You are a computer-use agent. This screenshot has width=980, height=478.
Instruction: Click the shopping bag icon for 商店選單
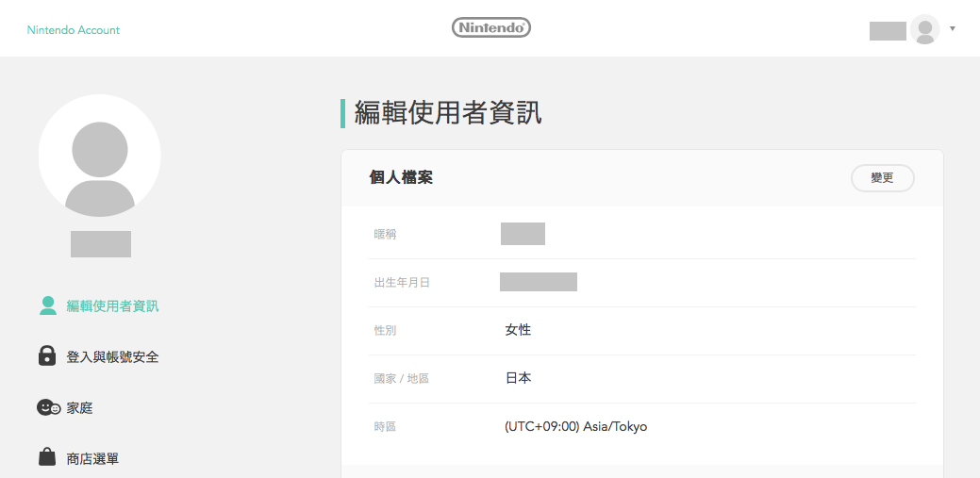(47, 458)
